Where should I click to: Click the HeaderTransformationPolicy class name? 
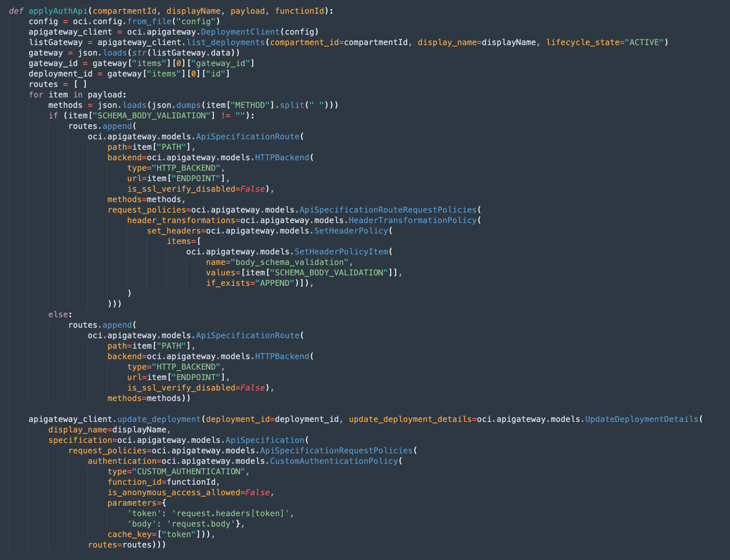(413, 221)
